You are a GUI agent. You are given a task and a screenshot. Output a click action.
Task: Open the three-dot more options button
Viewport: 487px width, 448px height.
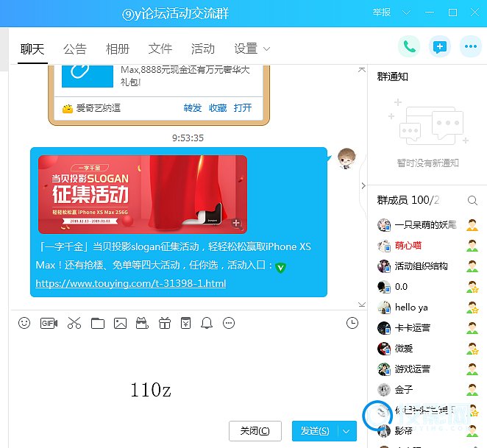[x=471, y=46]
